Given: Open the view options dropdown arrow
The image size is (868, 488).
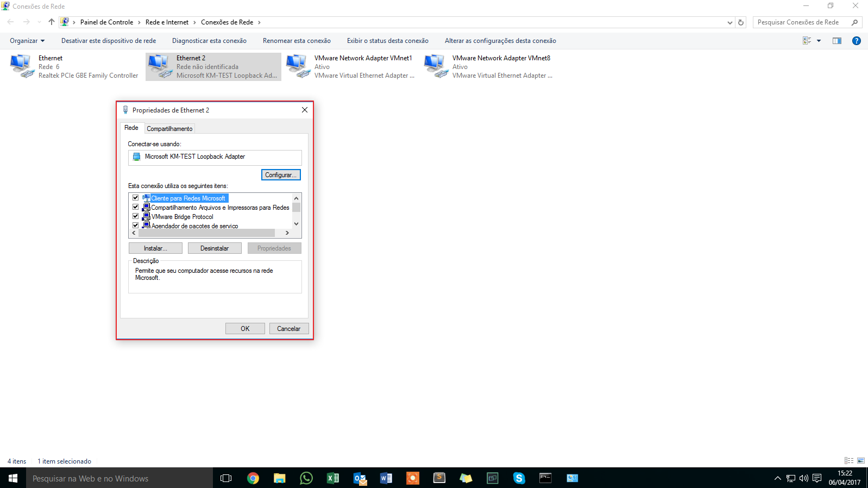Looking at the screenshot, I should (819, 41).
